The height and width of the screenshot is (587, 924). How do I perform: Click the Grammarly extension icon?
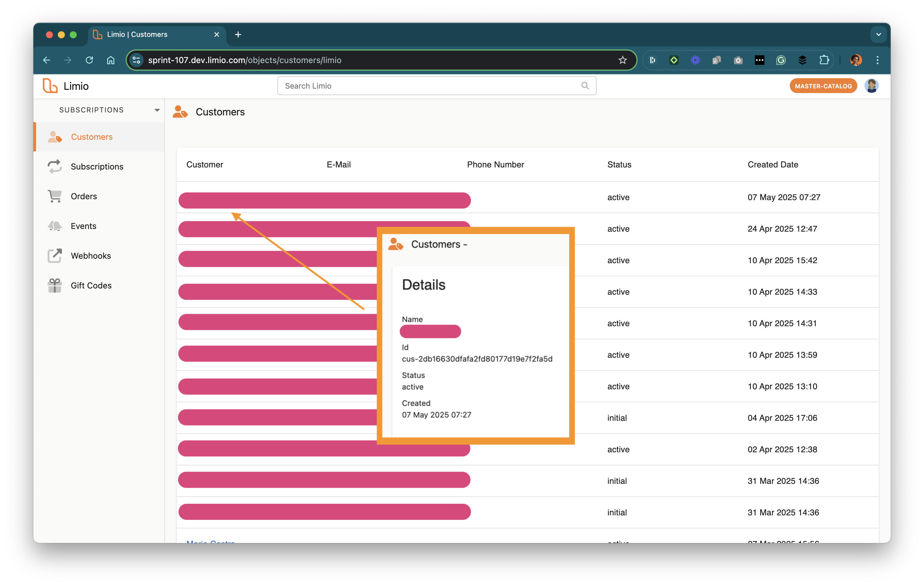[781, 60]
